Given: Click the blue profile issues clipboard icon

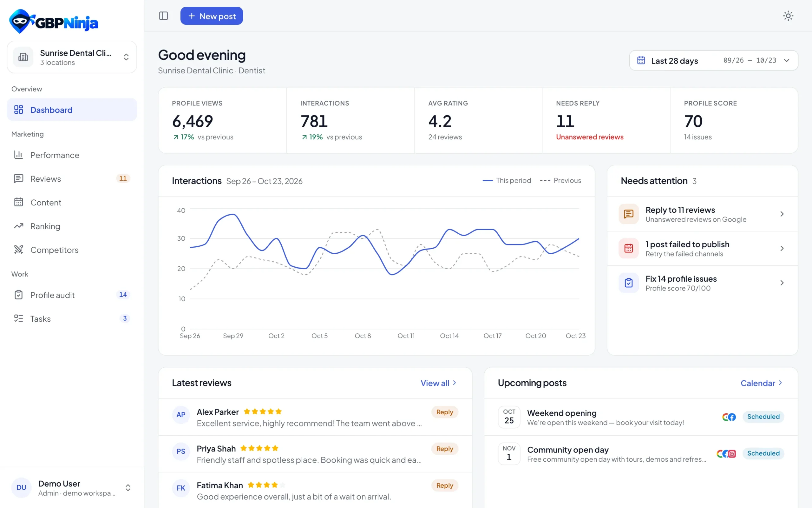Looking at the screenshot, I should coord(628,283).
